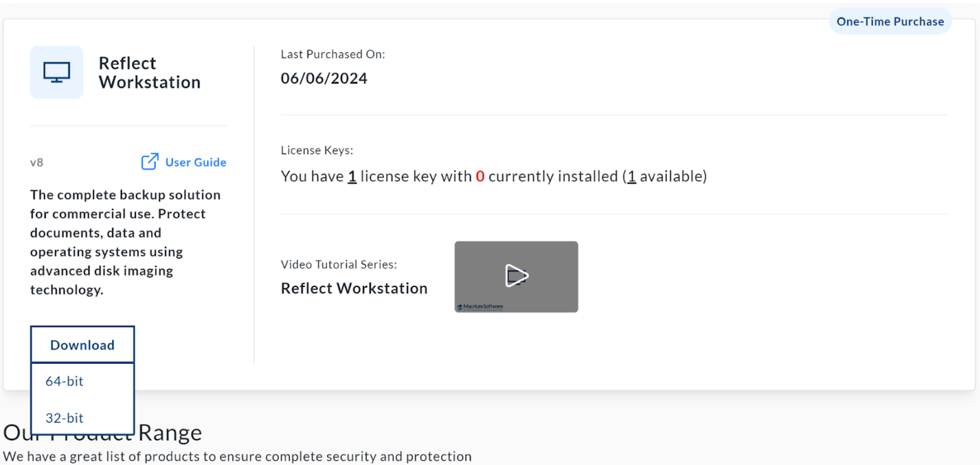
Task: Choose the 64-bit download option
Action: 64,381
